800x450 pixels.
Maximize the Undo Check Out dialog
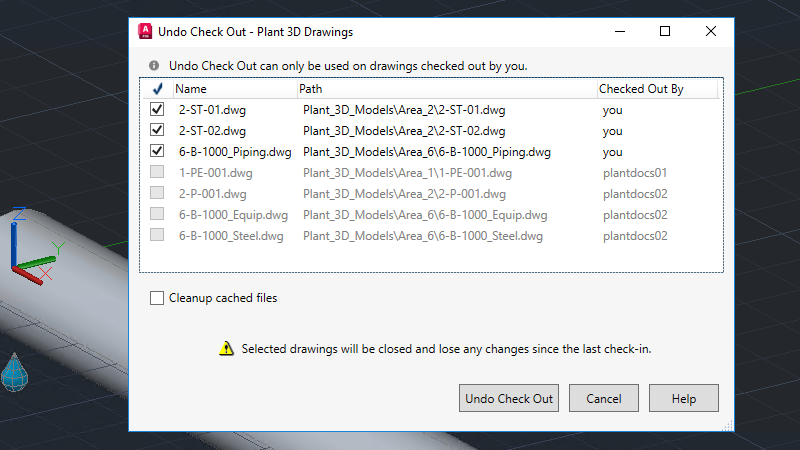point(665,31)
